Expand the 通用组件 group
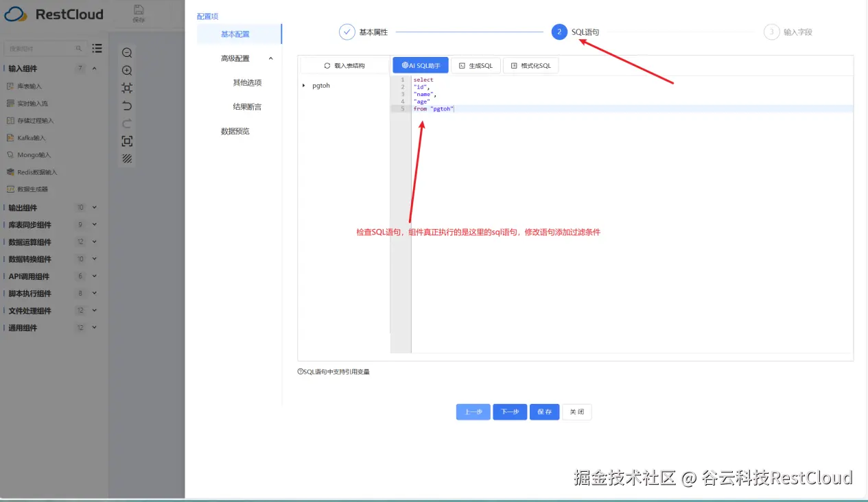The width and height of the screenshot is (868, 502). [95, 328]
